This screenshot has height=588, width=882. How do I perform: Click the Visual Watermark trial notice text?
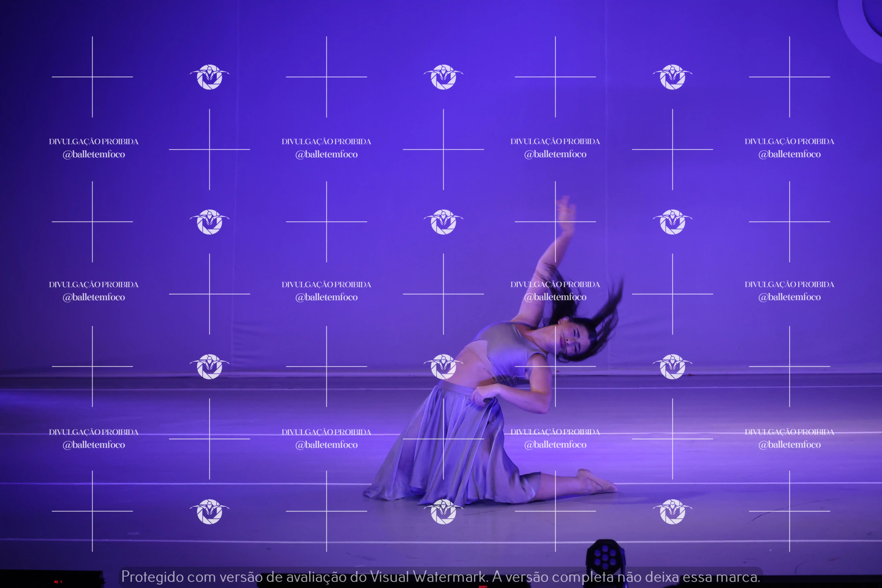[x=441, y=577]
